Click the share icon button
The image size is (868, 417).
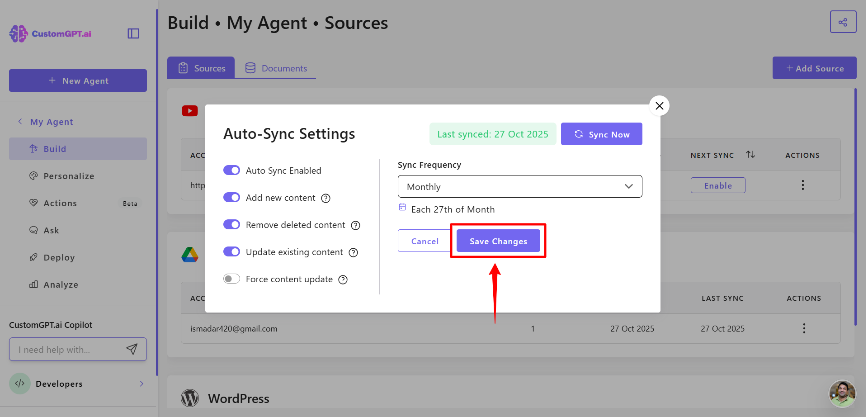tap(843, 22)
